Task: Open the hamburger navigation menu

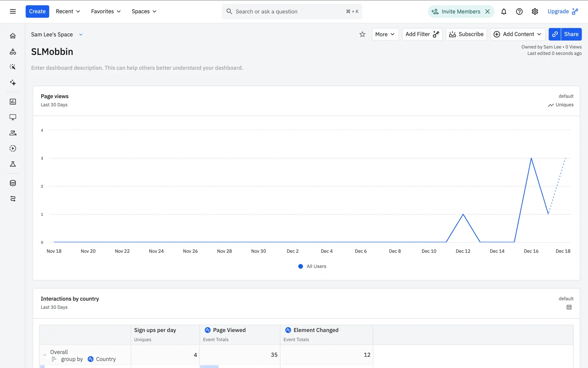Action: point(13,11)
